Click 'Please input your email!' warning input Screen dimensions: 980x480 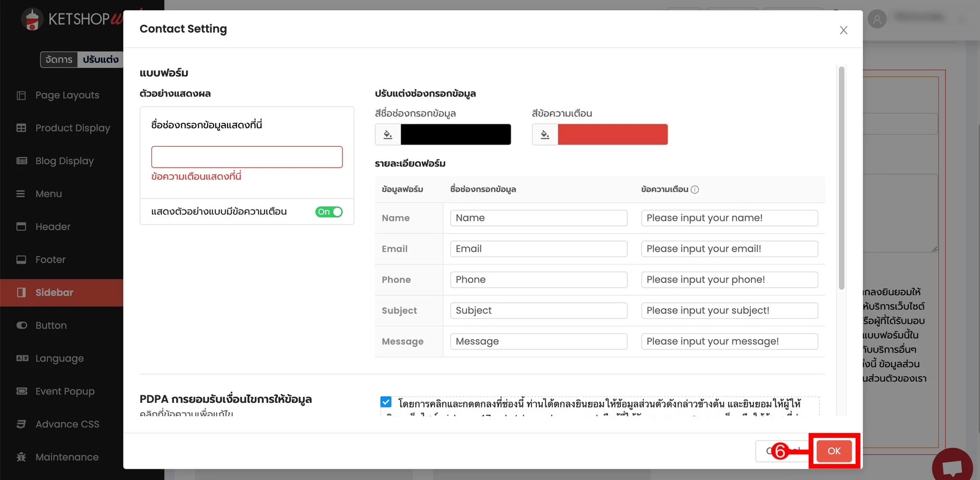730,249
